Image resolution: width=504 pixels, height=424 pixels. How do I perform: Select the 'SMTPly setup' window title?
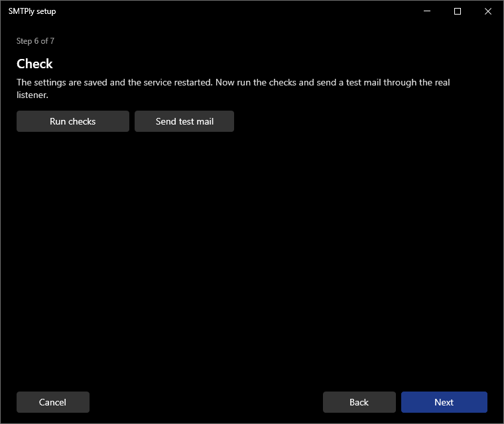tap(32, 11)
